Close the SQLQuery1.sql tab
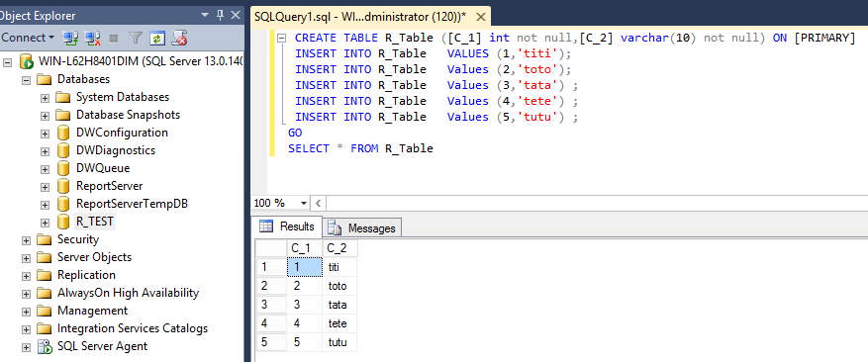Image resolution: width=868 pixels, height=362 pixels. [x=480, y=17]
